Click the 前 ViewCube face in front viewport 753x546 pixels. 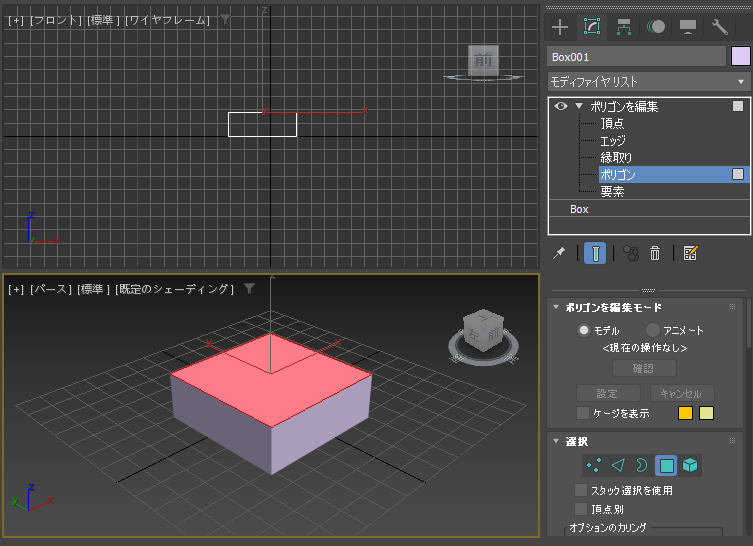click(483, 60)
